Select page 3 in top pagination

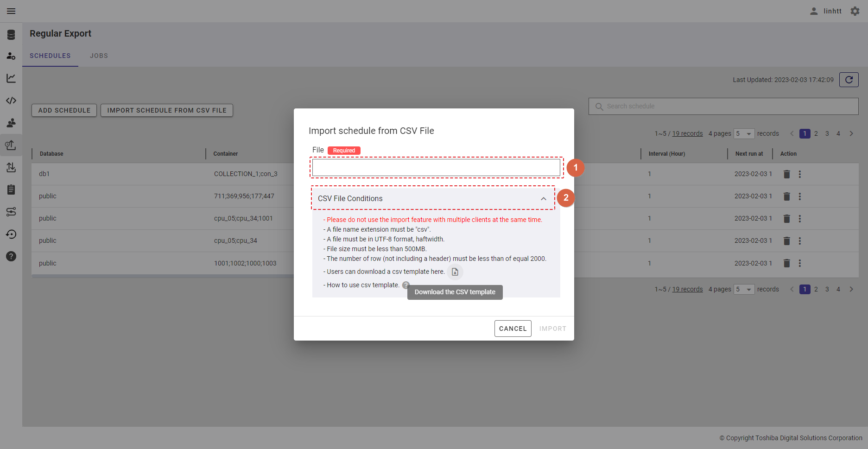[827, 133]
